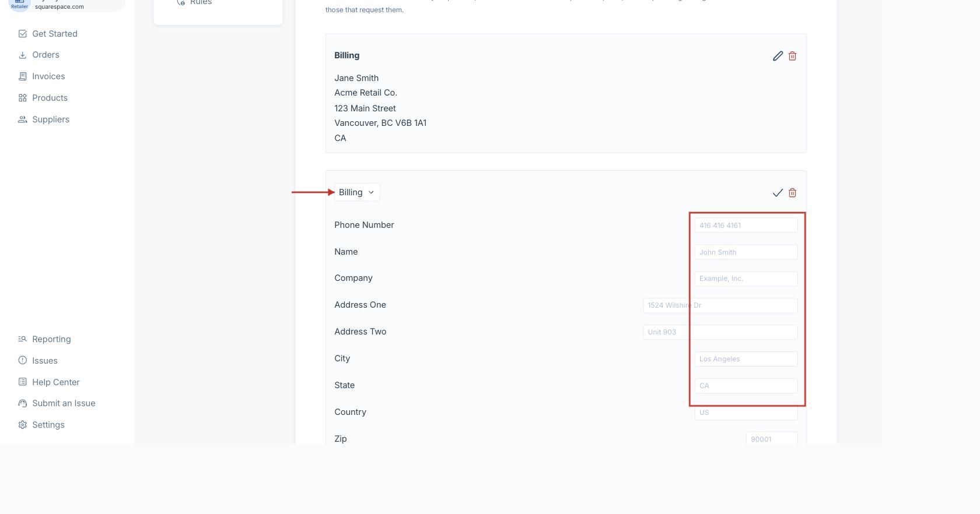Go to Issues in the sidebar
This screenshot has width=980, height=514.
tap(44, 361)
